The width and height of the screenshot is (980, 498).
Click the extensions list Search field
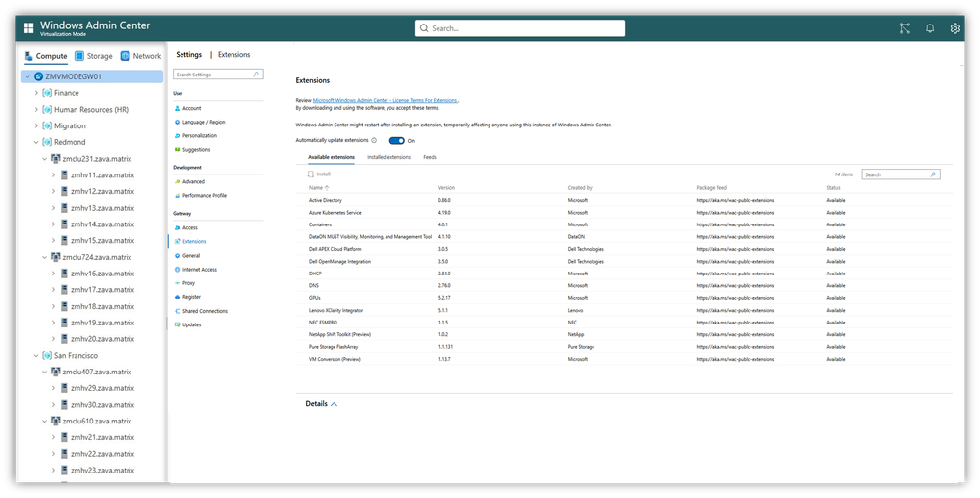(x=901, y=174)
